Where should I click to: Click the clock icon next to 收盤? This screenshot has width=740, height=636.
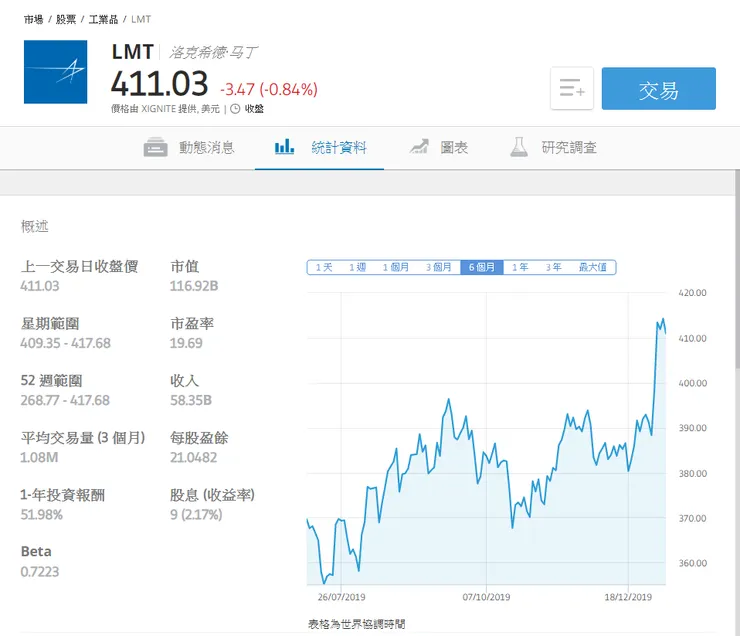pyautogui.click(x=235, y=109)
